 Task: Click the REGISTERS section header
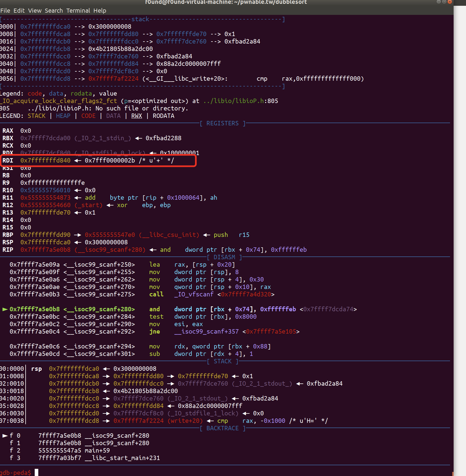(223, 123)
